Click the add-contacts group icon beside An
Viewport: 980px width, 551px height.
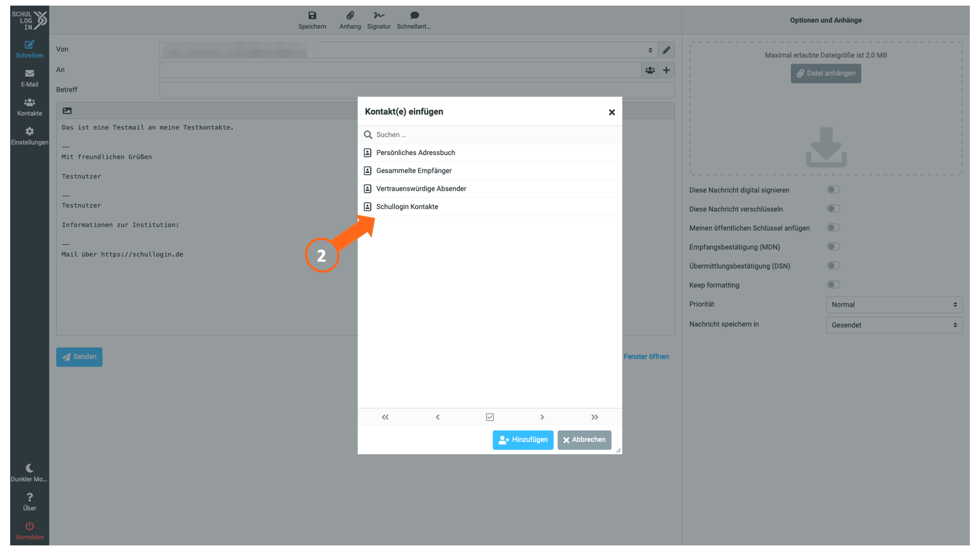pyautogui.click(x=650, y=70)
